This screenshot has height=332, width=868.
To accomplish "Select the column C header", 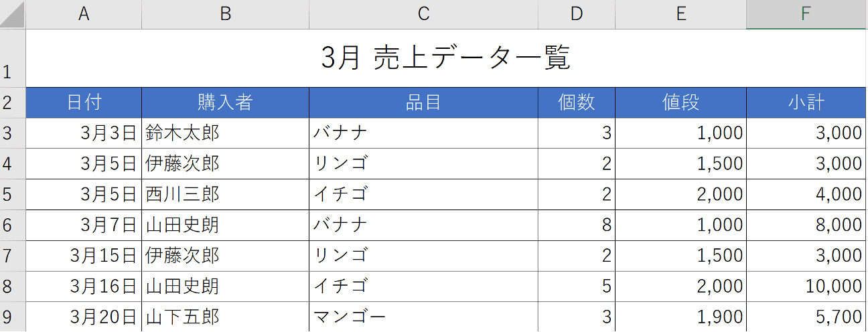I will tap(423, 15).
